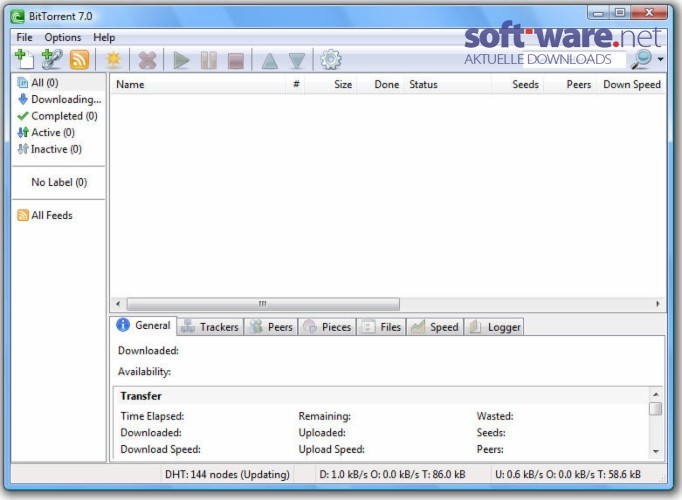Sort by the Peers column header
The image size is (682, 500).
[x=572, y=84]
